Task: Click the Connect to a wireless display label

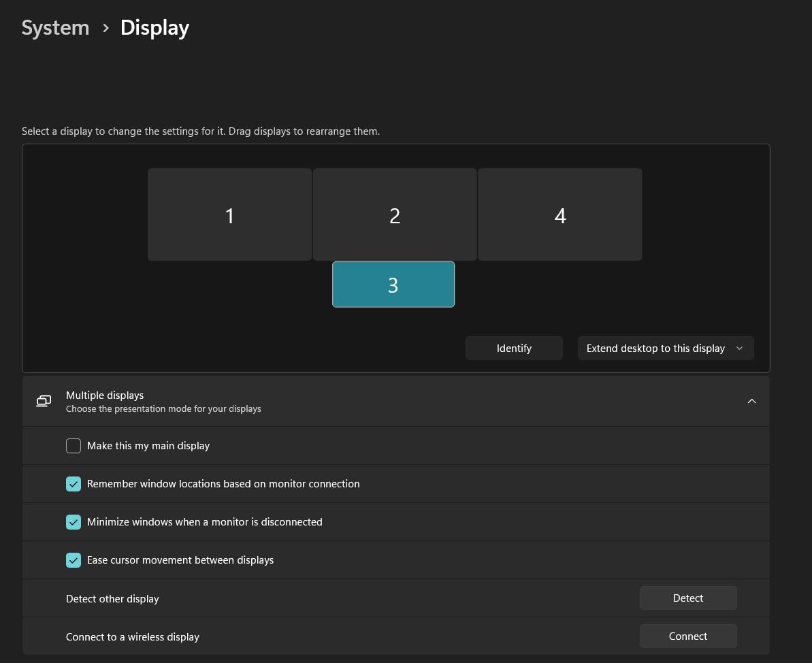Action: click(133, 637)
